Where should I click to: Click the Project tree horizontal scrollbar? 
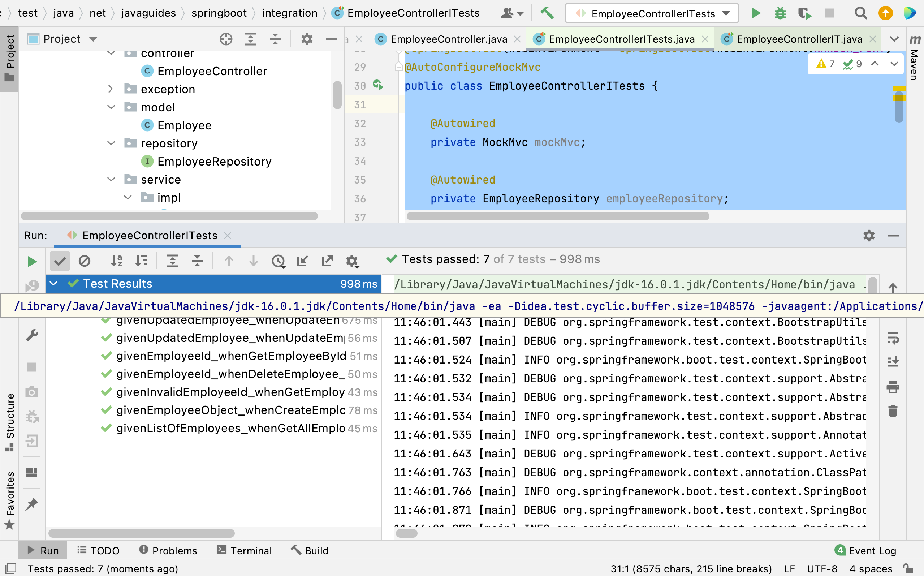pyautogui.click(x=169, y=216)
